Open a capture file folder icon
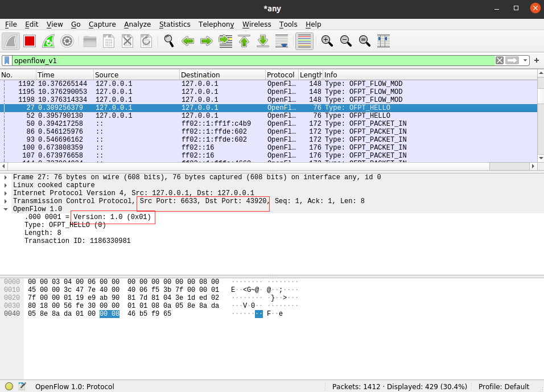 click(90, 42)
